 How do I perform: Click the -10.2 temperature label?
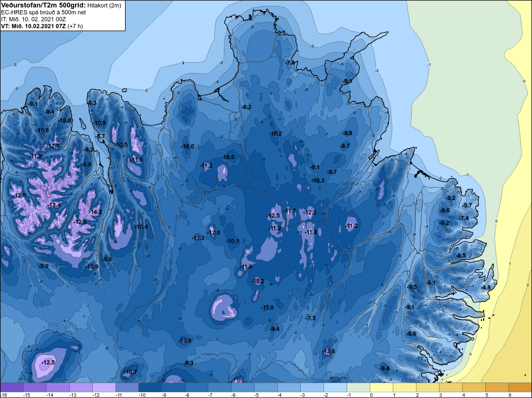click(x=276, y=134)
